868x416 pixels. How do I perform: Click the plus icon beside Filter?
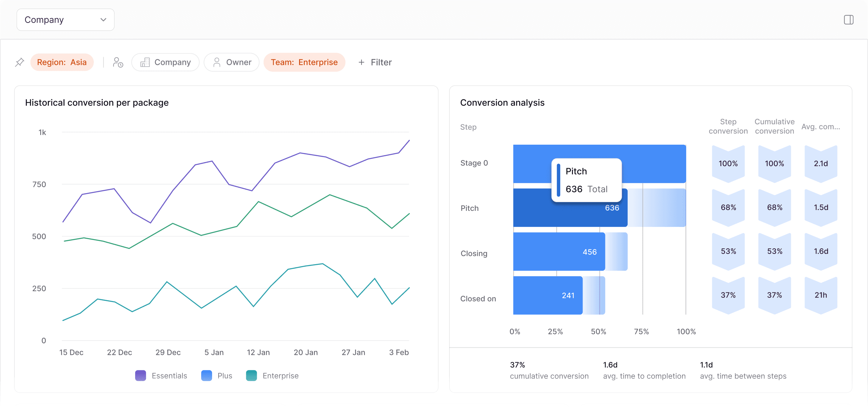point(361,62)
